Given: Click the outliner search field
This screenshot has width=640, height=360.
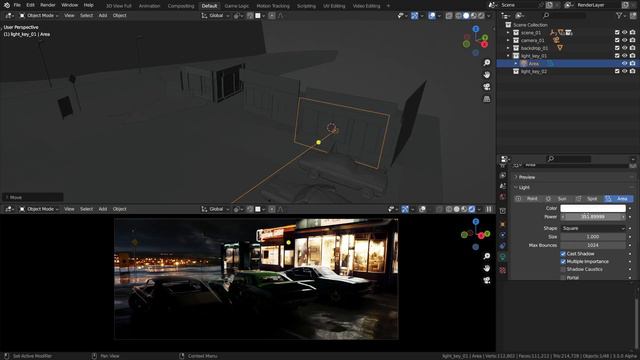Looking at the screenshot, I should click(x=564, y=16).
